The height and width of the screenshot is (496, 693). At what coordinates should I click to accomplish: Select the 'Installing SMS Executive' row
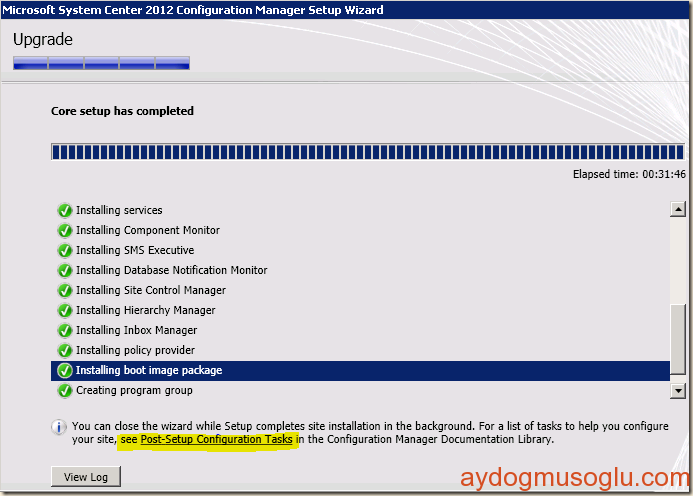(360, 250)
